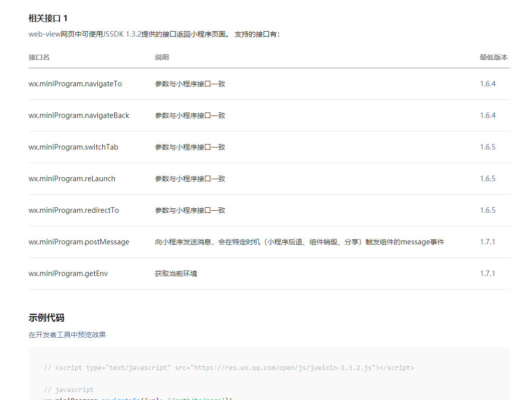Click the 获取当前环境 description
This screenshot has height=400, width=532.
click(x=176, y=274)
